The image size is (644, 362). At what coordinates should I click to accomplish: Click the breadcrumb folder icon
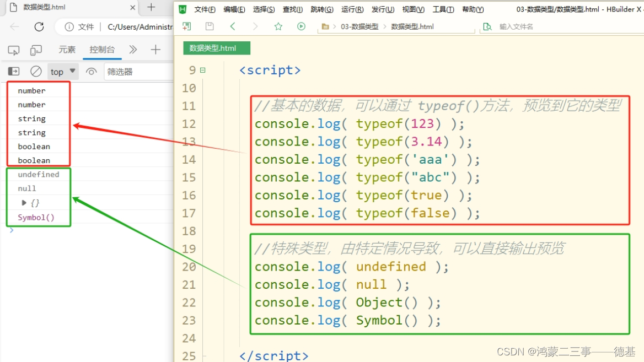[x=325, y=26]
